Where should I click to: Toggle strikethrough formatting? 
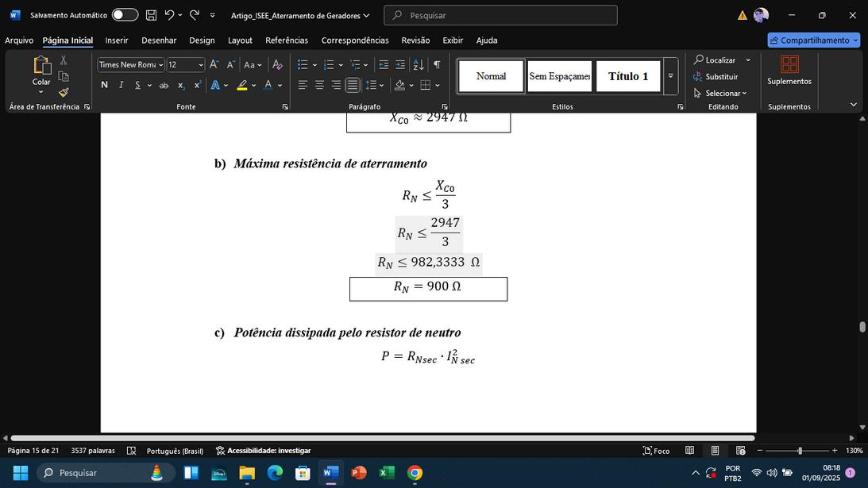(x=164, y=85)
